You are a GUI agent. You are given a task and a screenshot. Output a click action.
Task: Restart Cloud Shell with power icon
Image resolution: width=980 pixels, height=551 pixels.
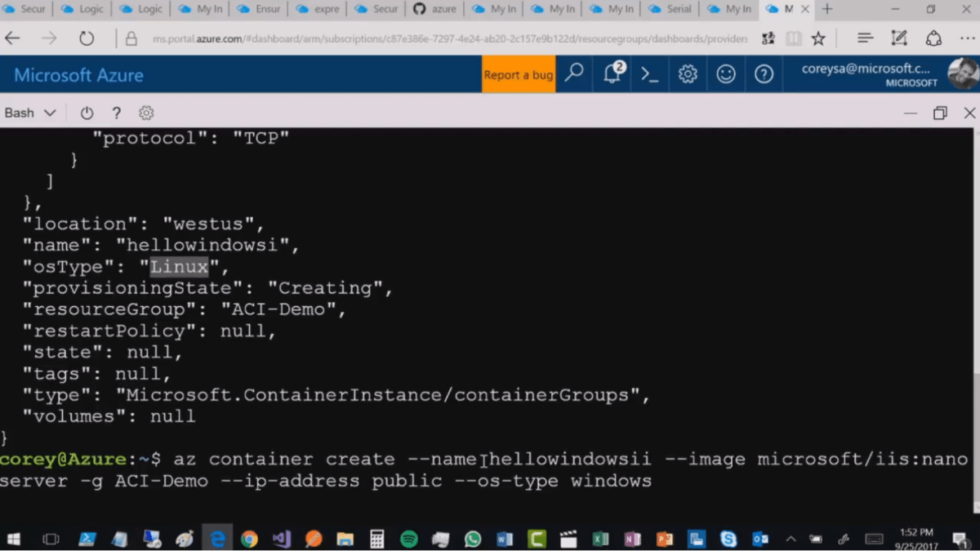coord(87,113)
